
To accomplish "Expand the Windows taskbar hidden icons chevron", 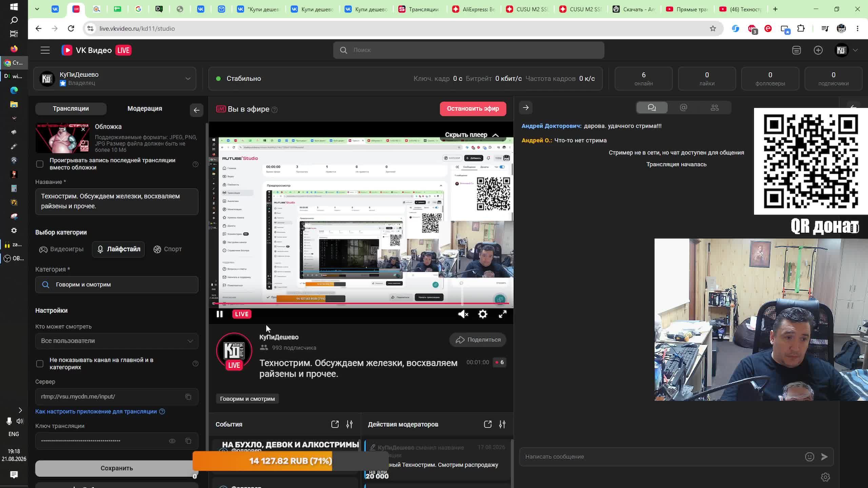I will [20, 410].
